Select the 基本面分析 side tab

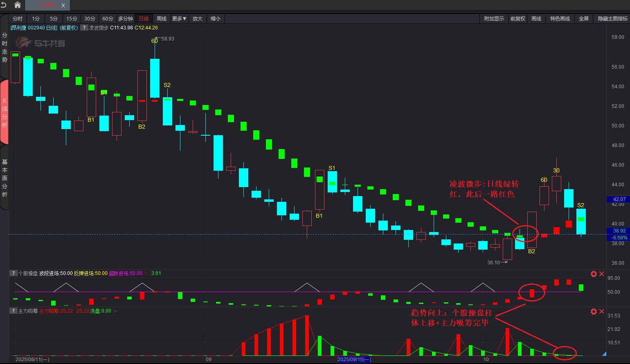pos(4,178)
